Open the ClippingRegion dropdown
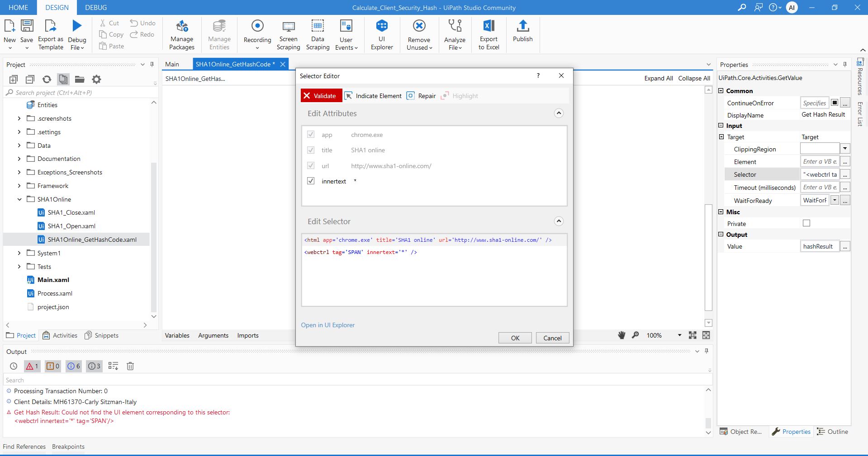 coord(844,149)
